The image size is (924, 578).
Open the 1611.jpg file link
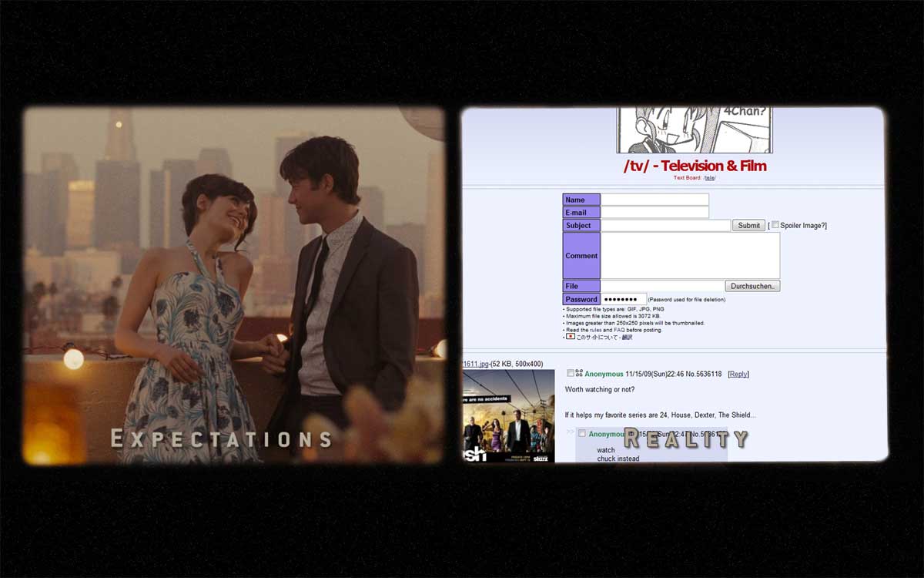477,364
